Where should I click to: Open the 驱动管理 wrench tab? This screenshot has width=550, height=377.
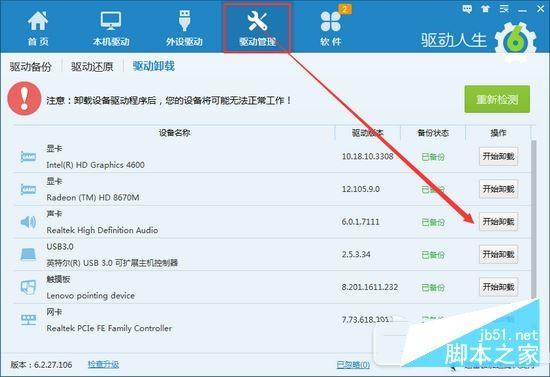pos(257,28)
